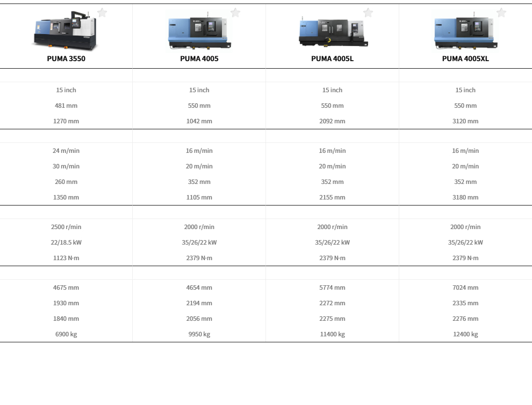
Task: Mark PUMA 4005L as favorite via star
Action: point(368,13)
